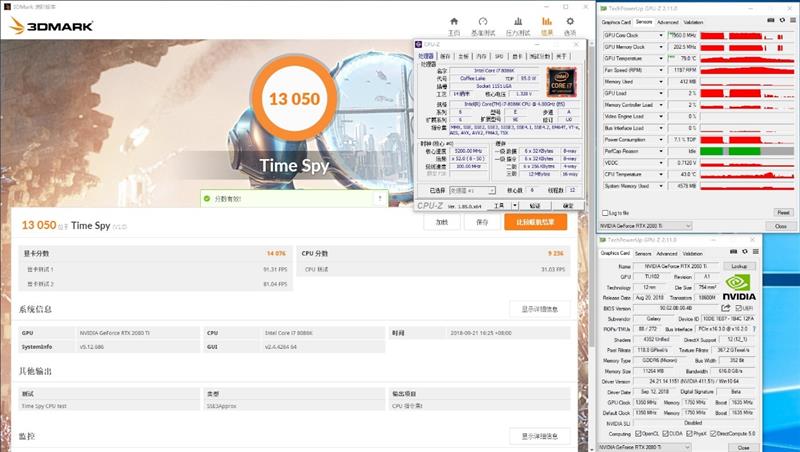The width and height of the screenshot is (800, 452).
Task: Click the help question mark beside the valid score banner
Action: 380,198
